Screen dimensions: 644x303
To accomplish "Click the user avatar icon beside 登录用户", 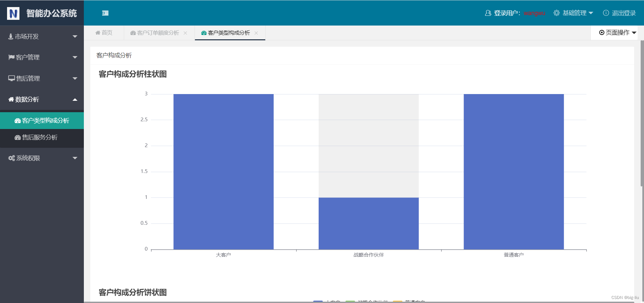I will click(488, 13).
